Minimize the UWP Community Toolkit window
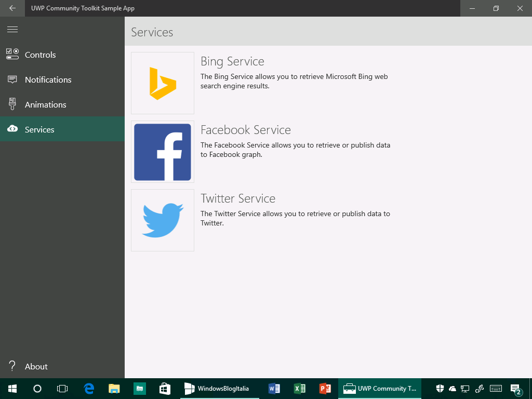The image size is (532, 399). point(472,8)
